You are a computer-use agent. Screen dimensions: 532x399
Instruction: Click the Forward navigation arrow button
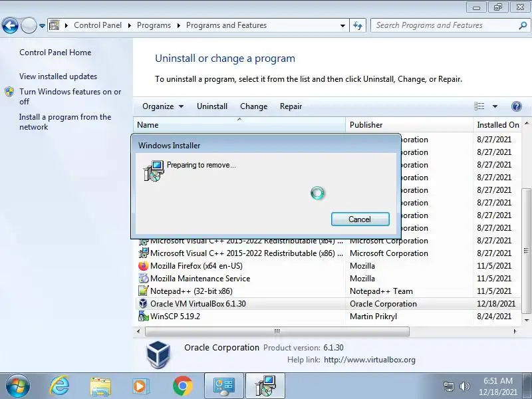coord(29,25)
